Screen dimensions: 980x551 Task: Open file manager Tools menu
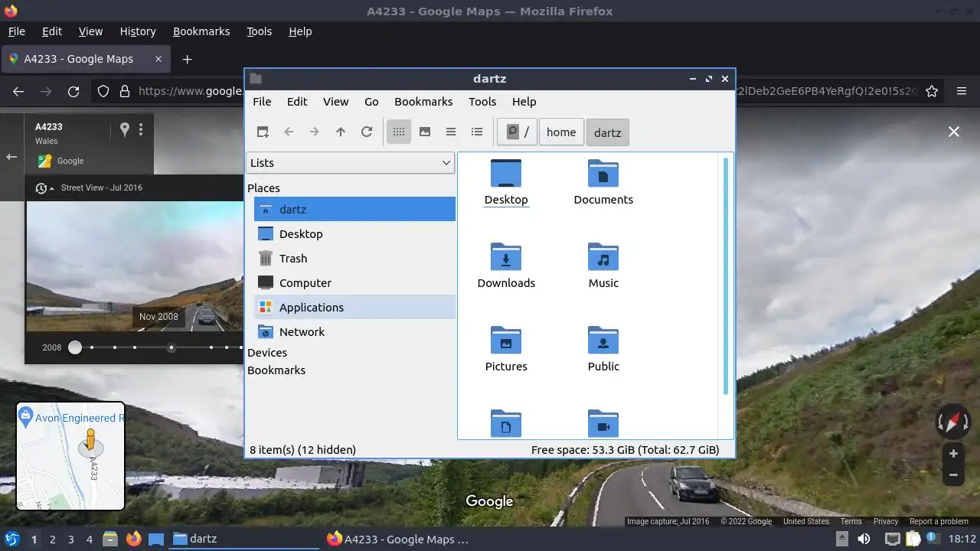482,101
